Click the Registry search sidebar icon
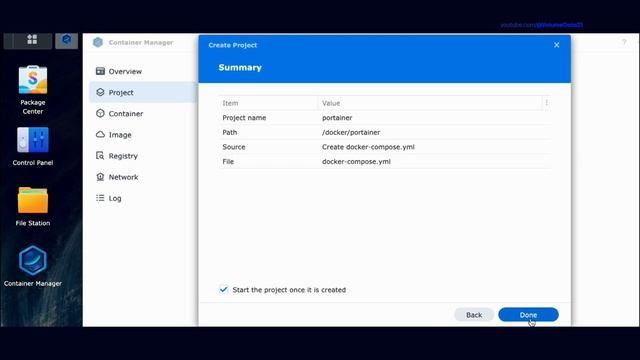Screen dimensions: 640x360 pyautogui.click(x=100, y=156)
